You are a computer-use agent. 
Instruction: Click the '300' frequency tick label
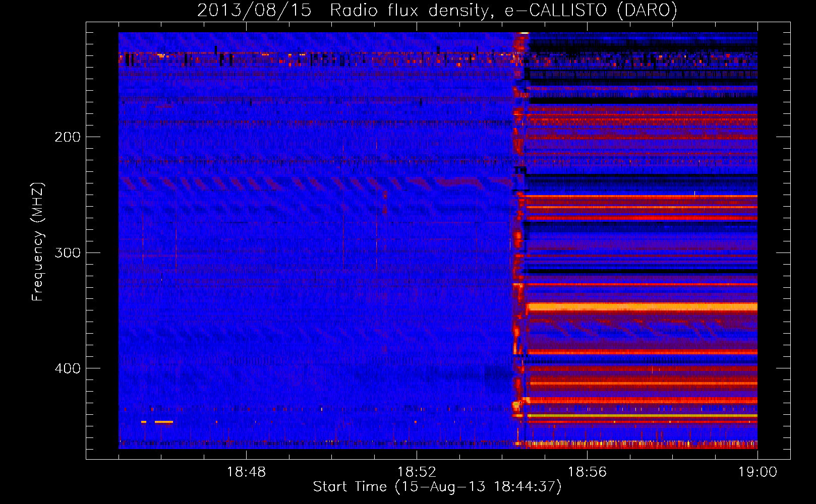(68, 253)
